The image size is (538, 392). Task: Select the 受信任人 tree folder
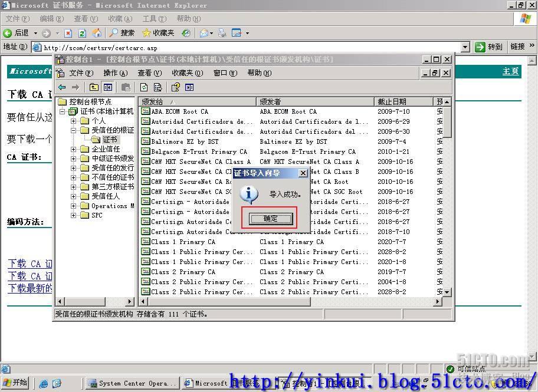point(106,196)
